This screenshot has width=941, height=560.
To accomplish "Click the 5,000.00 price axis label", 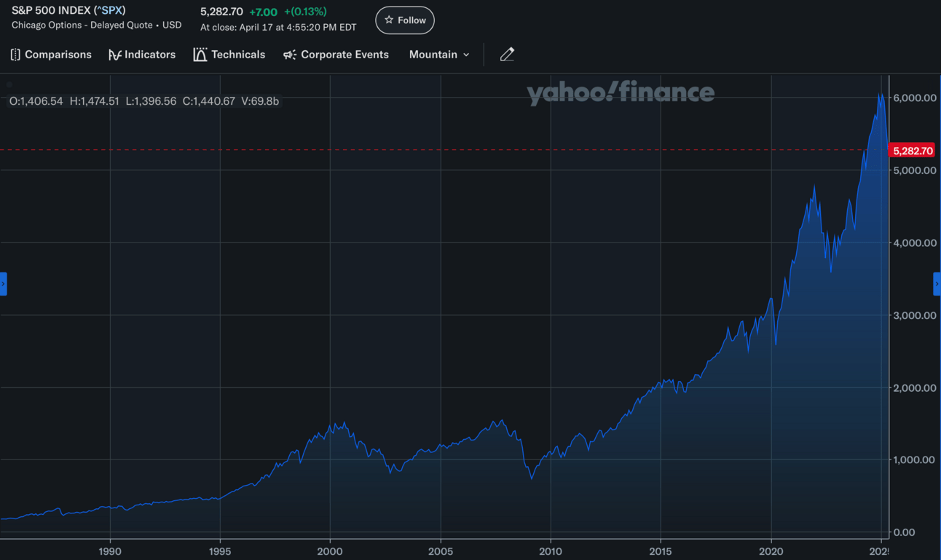I will click(x=914, y=170).
